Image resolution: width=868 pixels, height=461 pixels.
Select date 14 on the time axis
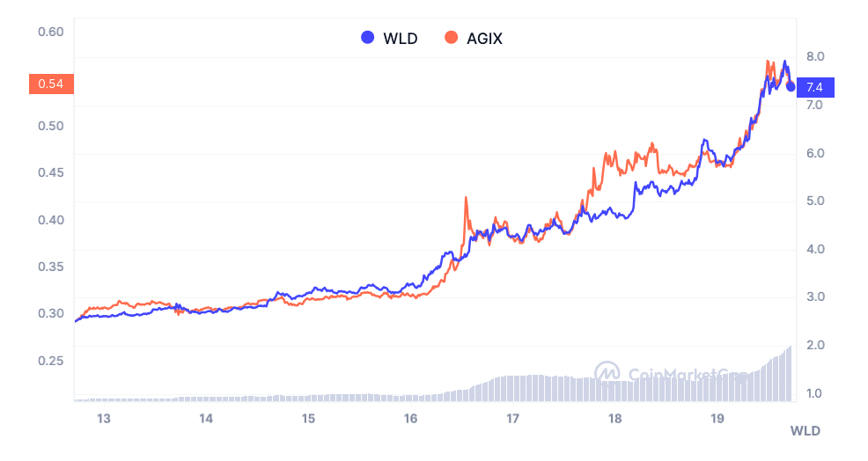[206, 419]
